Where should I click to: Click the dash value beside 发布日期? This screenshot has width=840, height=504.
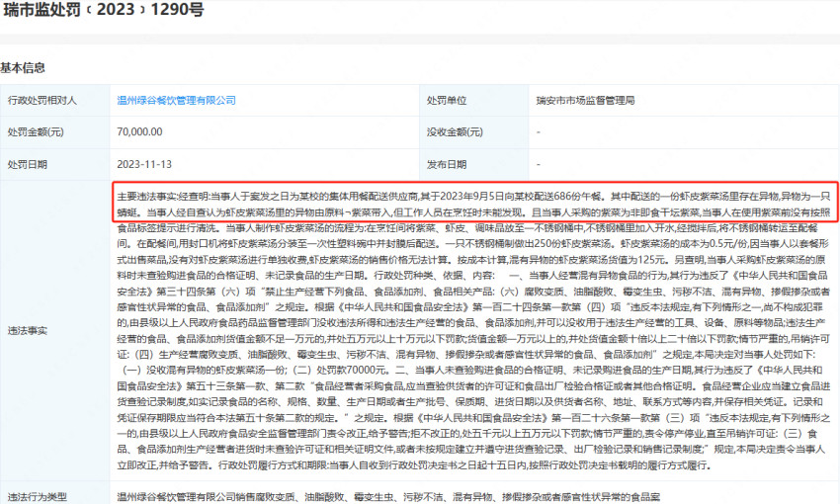pos(539,164)
